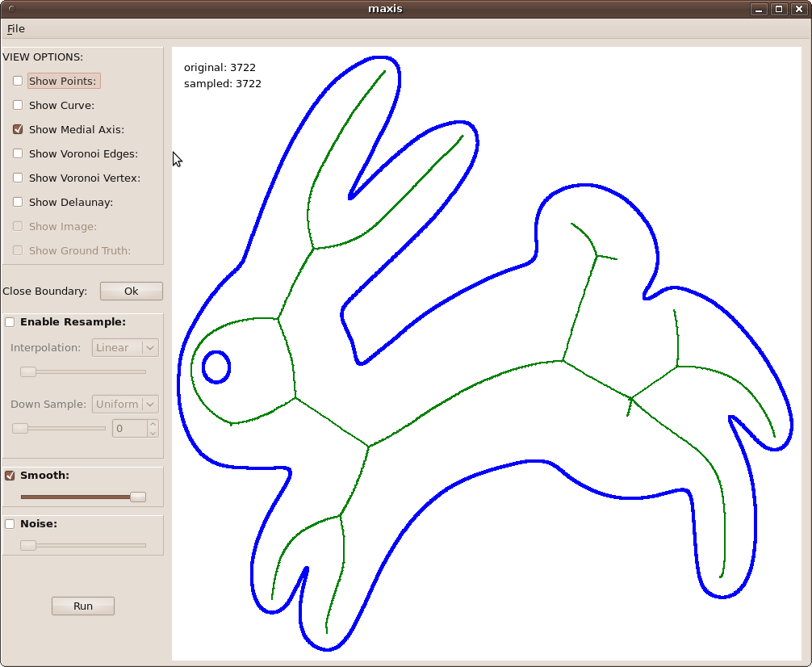This screenshot has width=812, height=667.
Task: Click the Down Sample spinner up arrow
Action: coord(153,424)
